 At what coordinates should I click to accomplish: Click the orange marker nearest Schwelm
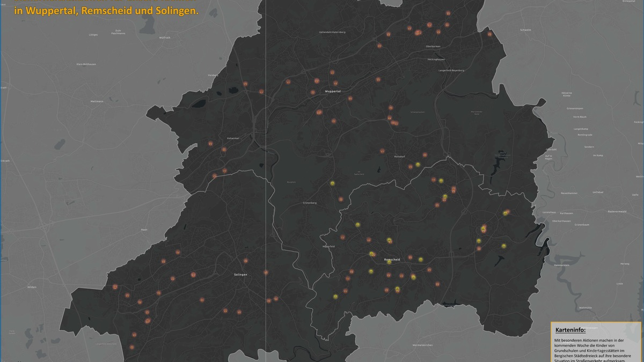[x=489, y=34]
